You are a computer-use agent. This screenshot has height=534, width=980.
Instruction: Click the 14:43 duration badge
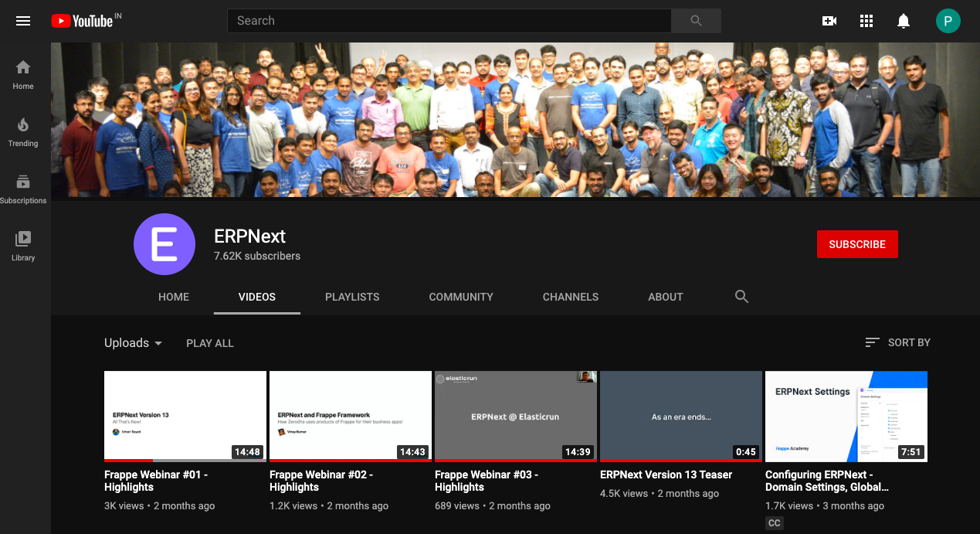pos(412,452)
